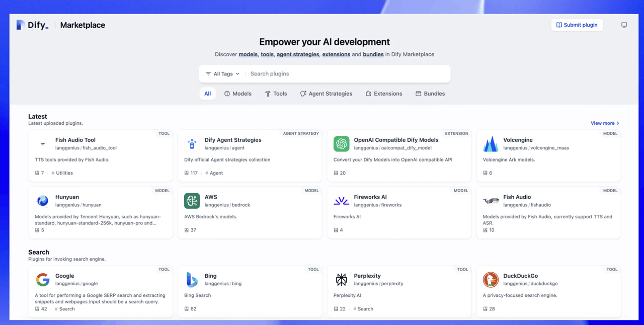The height and width of the screenshot is (325, 644).
Task: Click the chevron next to View more
Action: pyautogui.click(x=618, y=123)
